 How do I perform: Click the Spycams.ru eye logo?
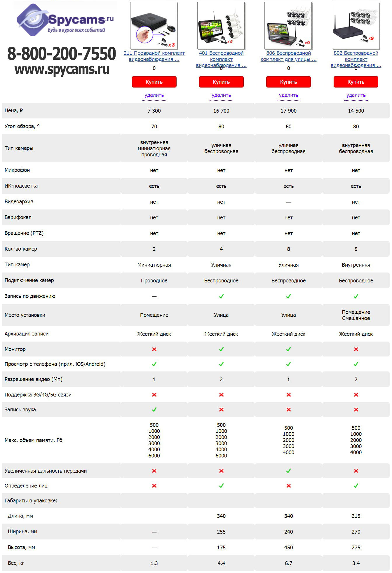[x=33, y=20]
